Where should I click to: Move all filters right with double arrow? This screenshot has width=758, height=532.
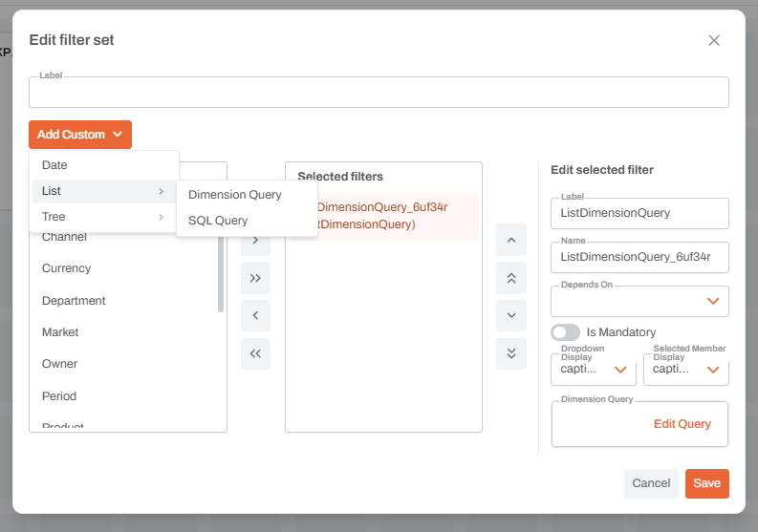(256, 278)
